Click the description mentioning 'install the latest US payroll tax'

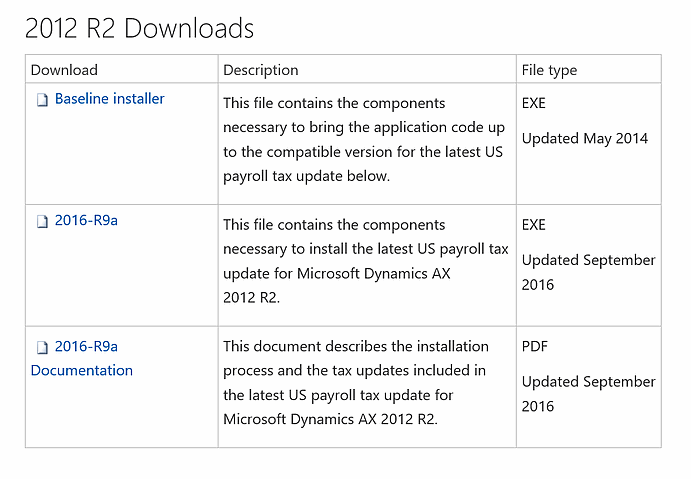coord(366,261)
